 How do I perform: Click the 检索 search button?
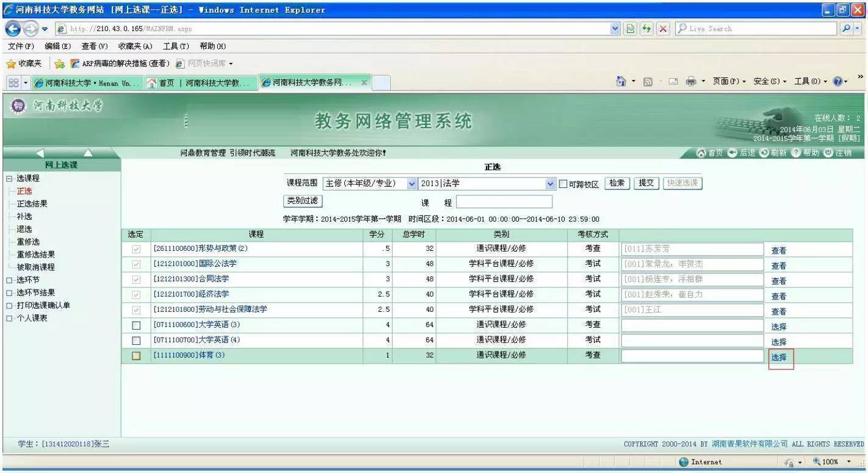pos(617,182)
